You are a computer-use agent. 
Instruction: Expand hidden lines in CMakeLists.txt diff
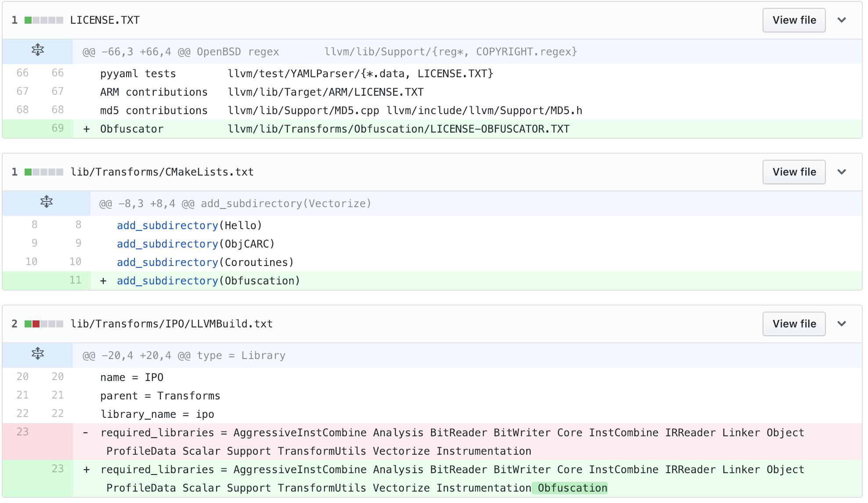click(x=47, y=202)
